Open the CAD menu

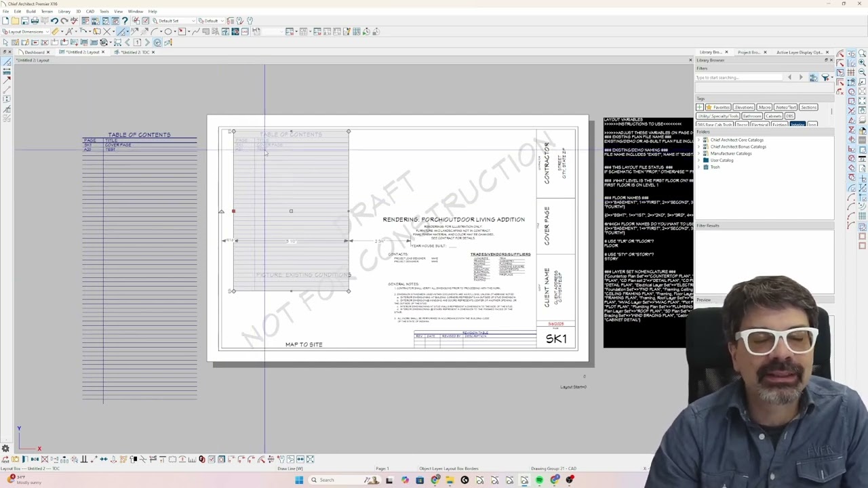pyautogui.click(x=90, y=12)
